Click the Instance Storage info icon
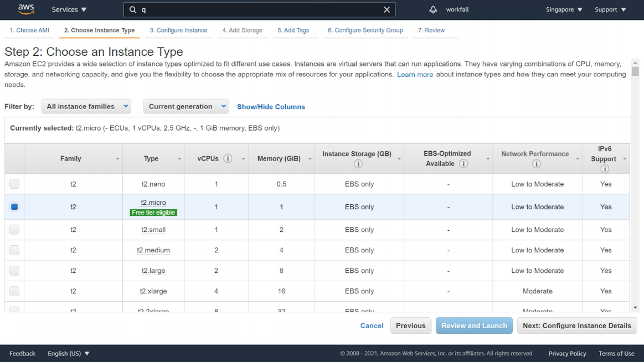 (x=358, y=164)
